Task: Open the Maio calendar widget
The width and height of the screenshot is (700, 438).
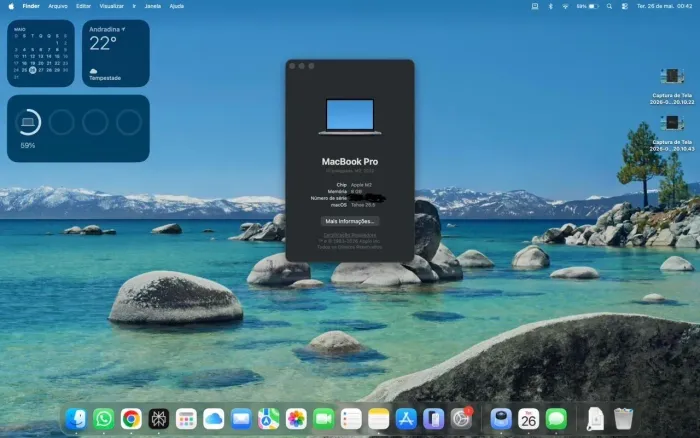Action: 41,53
